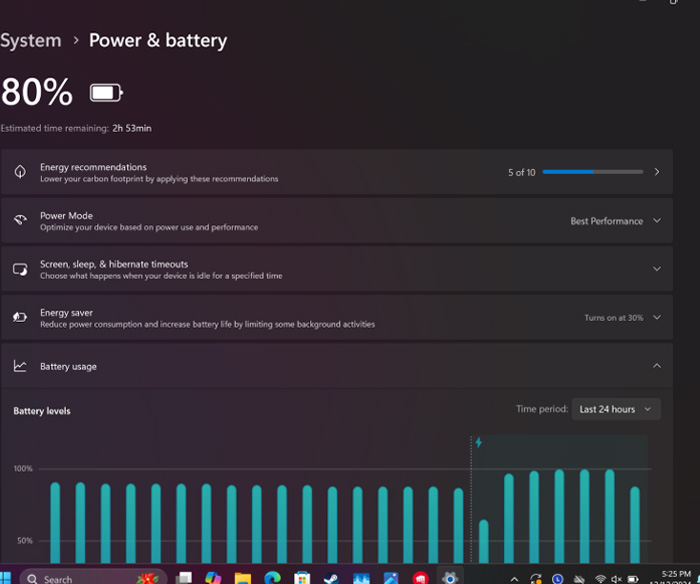Screen dimensions: 700x584
Task: Show hidden system tray icons
Action: click(x=514, y=579)
